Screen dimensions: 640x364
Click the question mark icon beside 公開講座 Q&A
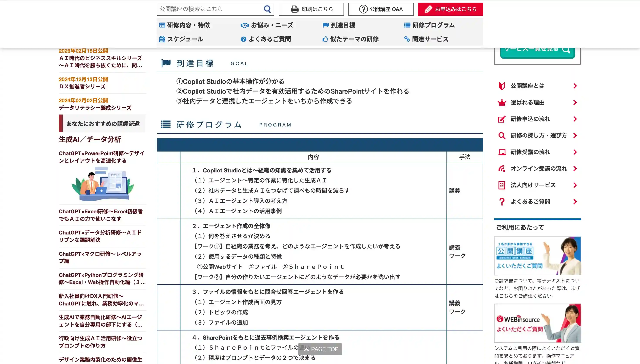(x=363, y=9)
